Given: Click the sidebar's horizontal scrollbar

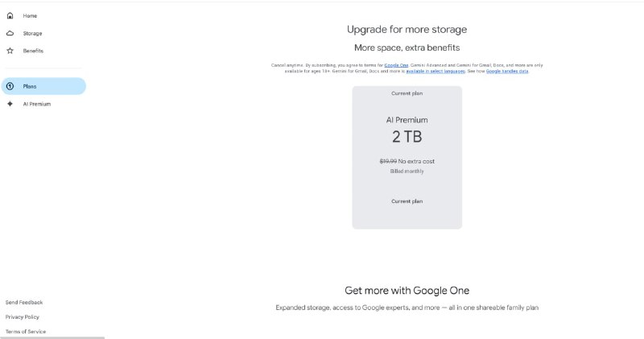Looking at the screenshot, I should [52, 337].
